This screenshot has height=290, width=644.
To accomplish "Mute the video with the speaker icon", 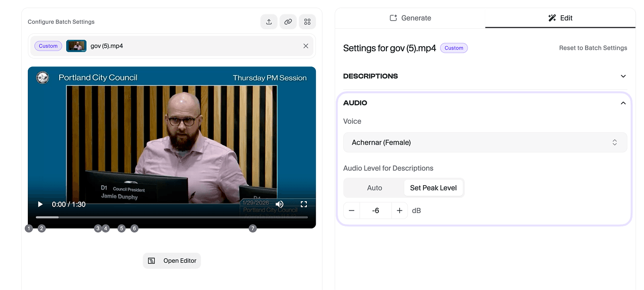I will pos(279,204).
